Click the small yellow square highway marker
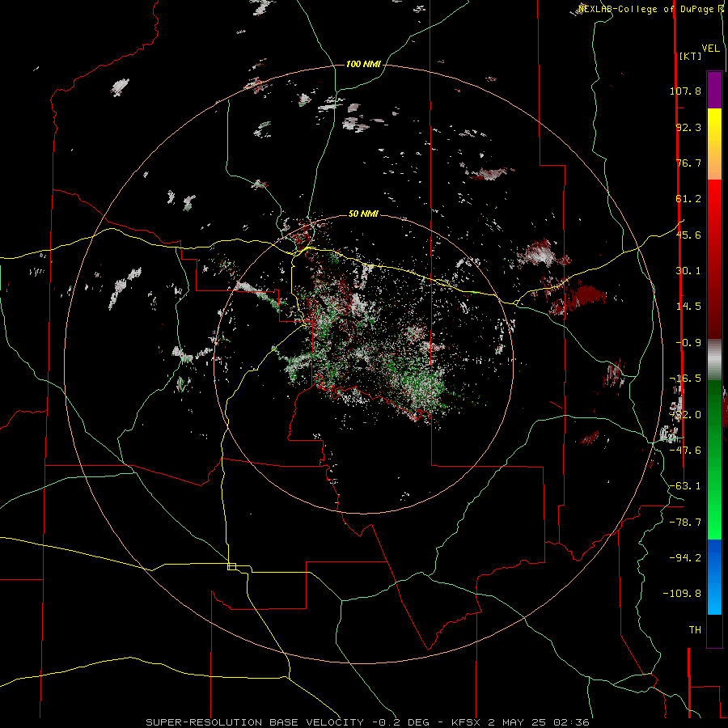The image size is (728, 728). (x=231, y=566)
